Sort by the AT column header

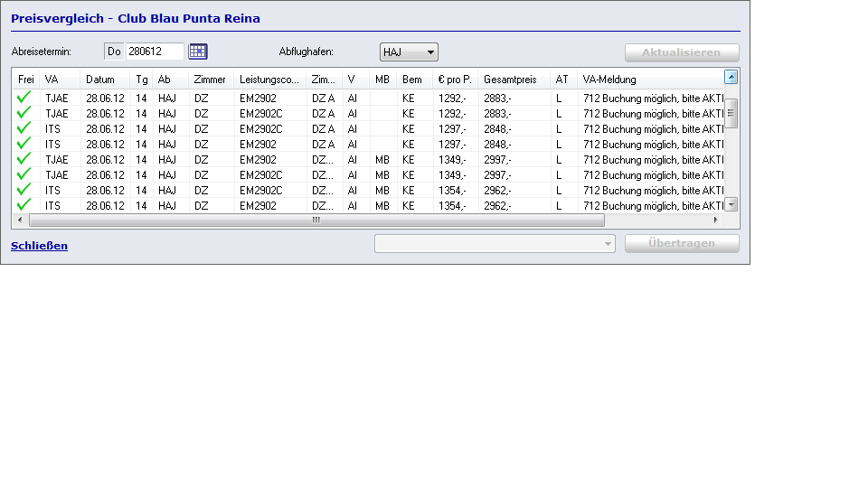(563, 80)
